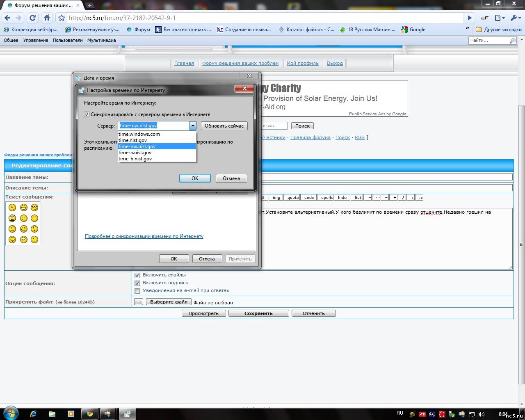Open the wrench settings menu icon
Viewport: 525px width, 420px height.
[514, 18]
